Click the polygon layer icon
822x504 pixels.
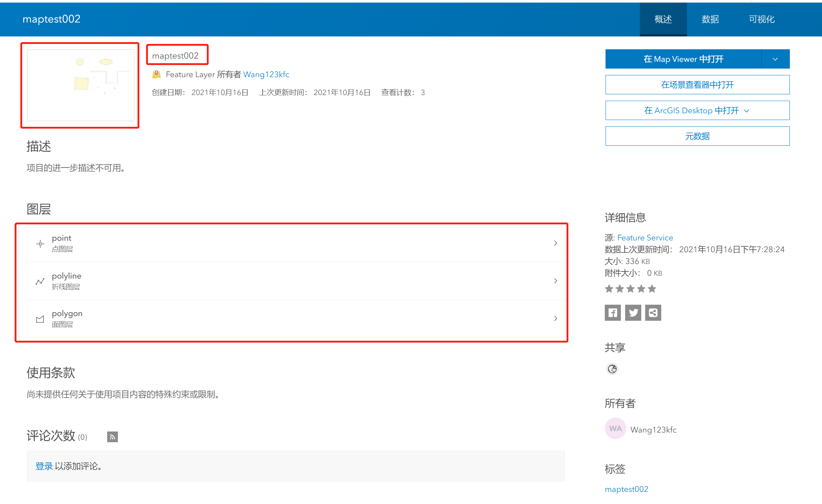[40, 319]
